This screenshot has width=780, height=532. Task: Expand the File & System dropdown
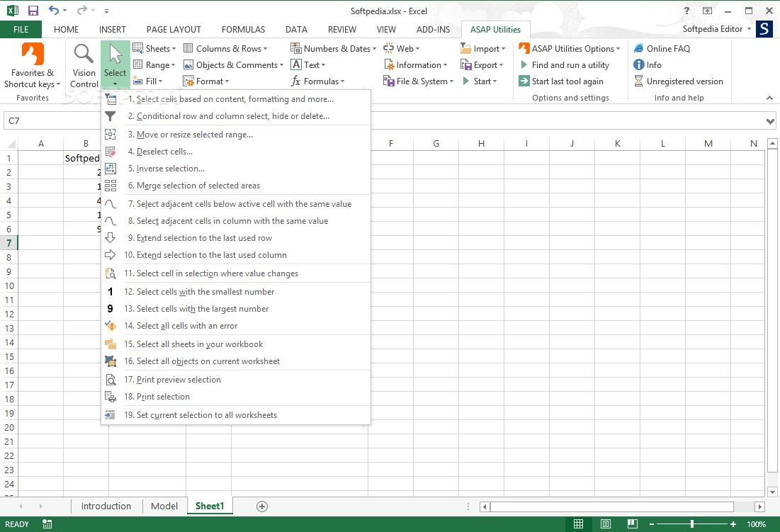click(x=419, y=81)
